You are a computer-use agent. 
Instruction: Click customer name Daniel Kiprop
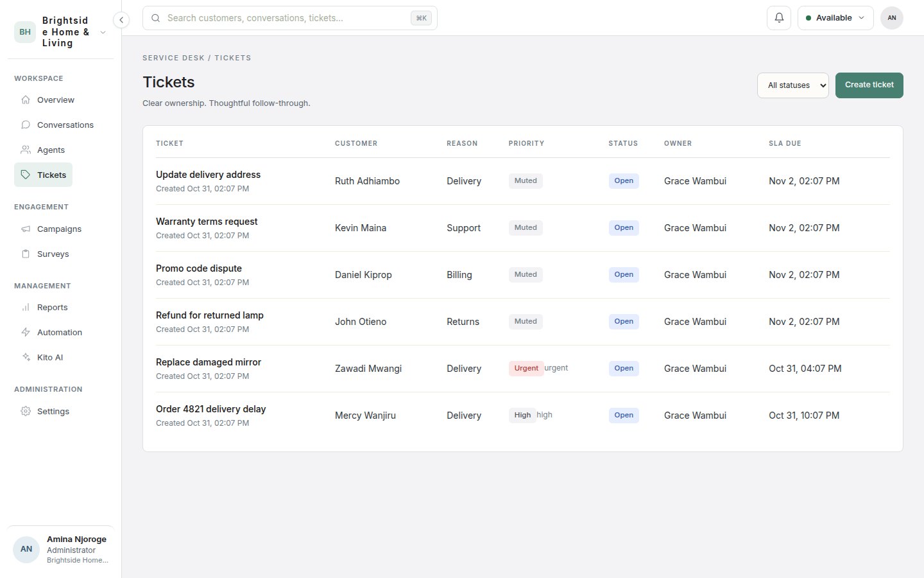pos(363,275)
